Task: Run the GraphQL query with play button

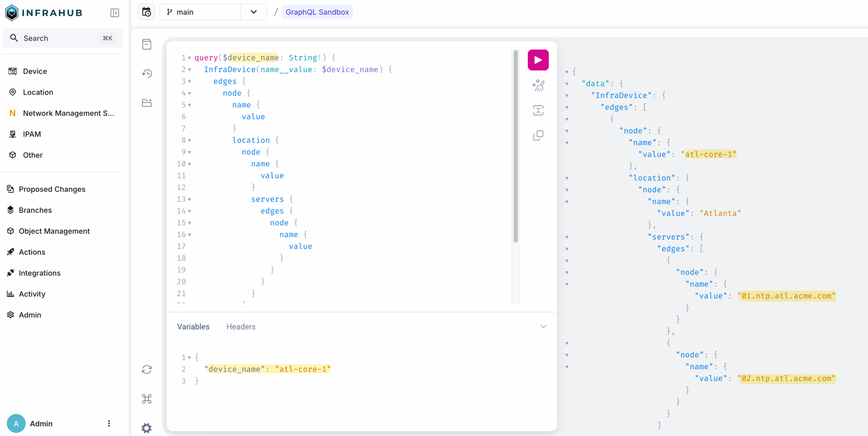Action: (x=538, y=60)
